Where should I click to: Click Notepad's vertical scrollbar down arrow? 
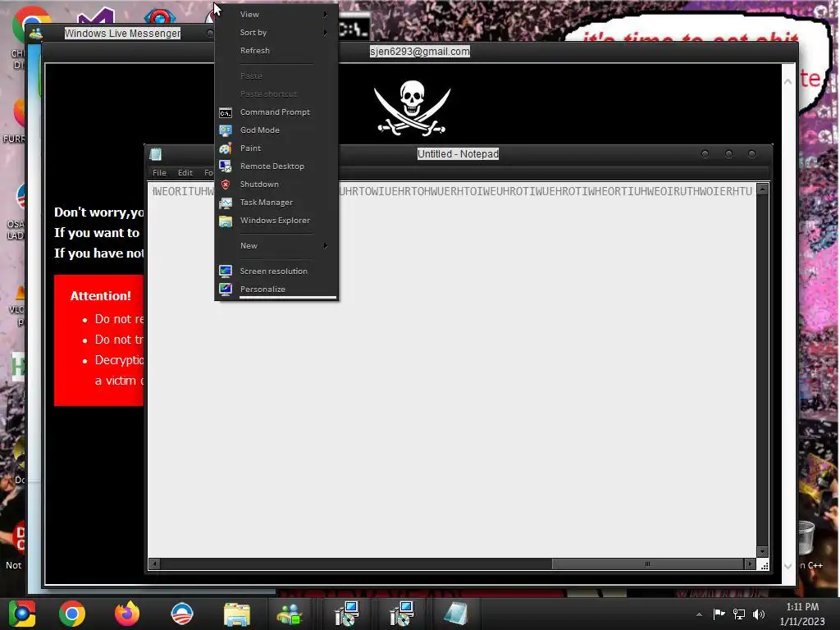[x=763, y=552]
